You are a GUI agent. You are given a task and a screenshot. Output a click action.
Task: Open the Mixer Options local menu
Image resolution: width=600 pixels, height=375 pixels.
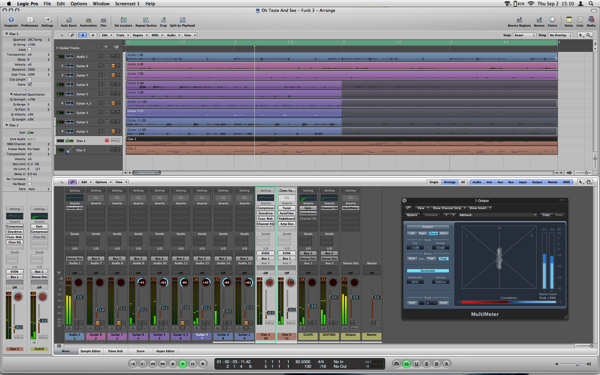[103, 182]
